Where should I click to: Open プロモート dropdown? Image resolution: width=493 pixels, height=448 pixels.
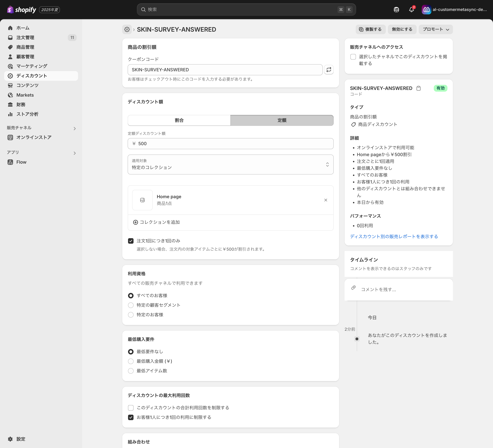(435, 29)
